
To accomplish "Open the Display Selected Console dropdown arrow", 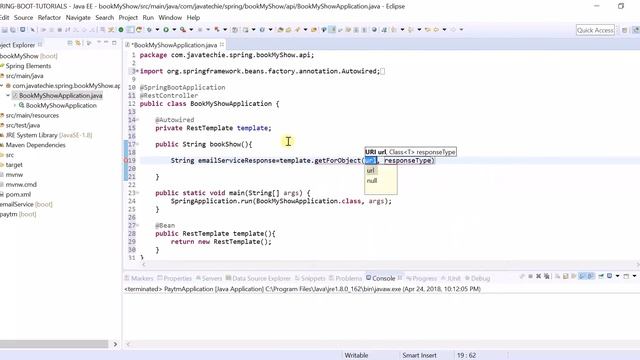I will click(618, 276).
